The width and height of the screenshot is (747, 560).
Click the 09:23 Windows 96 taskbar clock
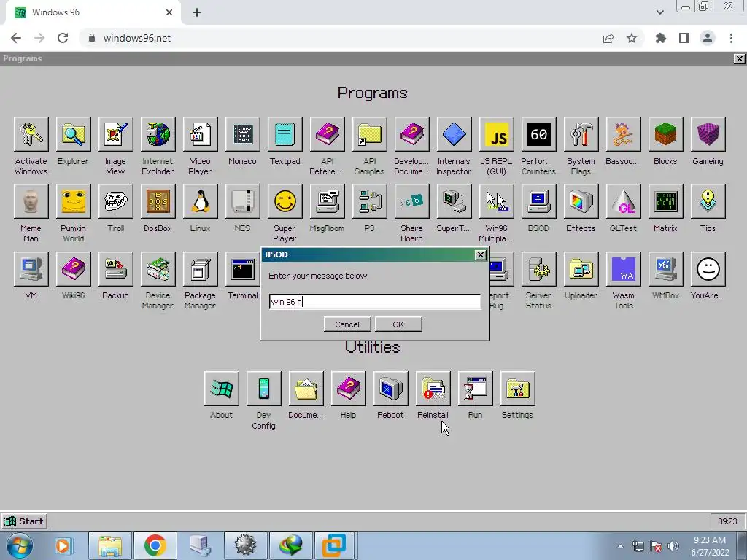point(727,521)
